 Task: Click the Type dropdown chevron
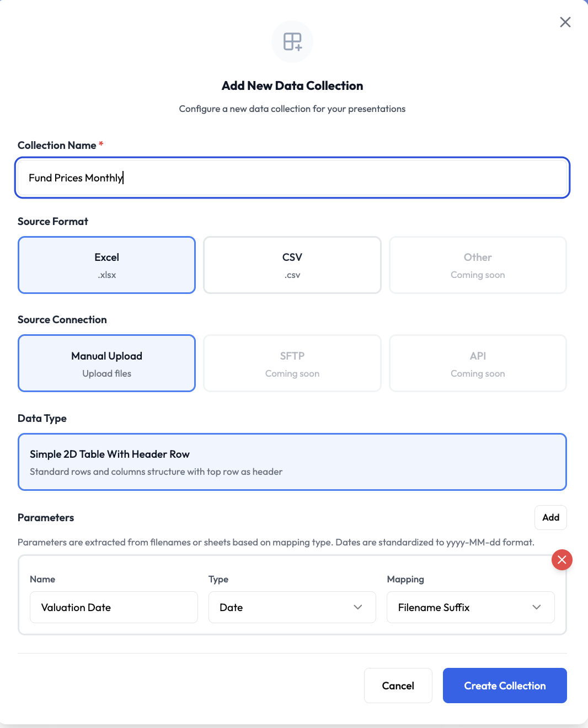pyautogui.click(x=357, y=607)
